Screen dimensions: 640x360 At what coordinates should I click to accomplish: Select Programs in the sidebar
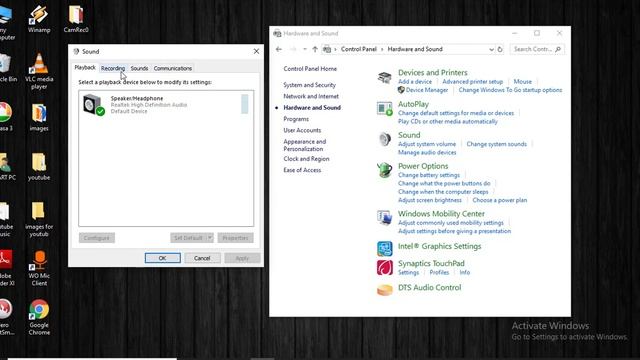point(296,119)
